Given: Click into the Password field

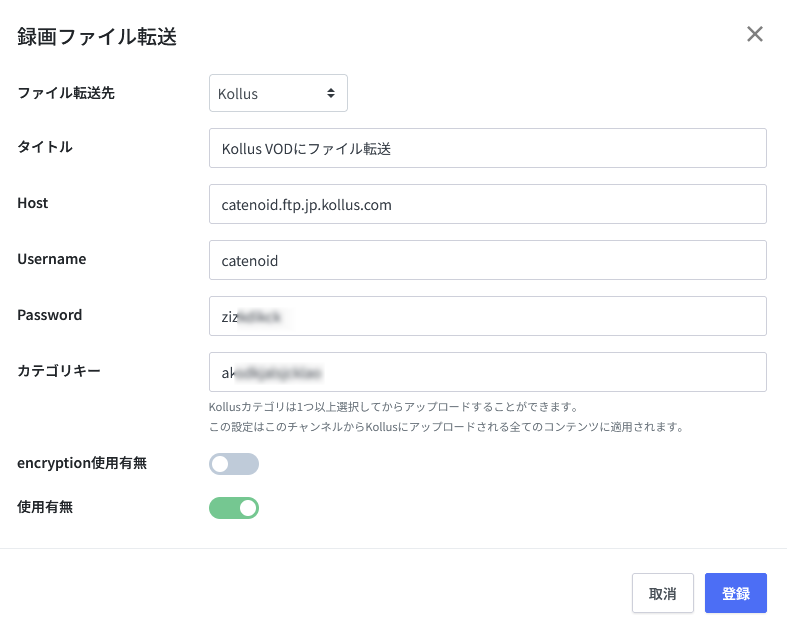Looking at the screenshot, I should (487, 316).
